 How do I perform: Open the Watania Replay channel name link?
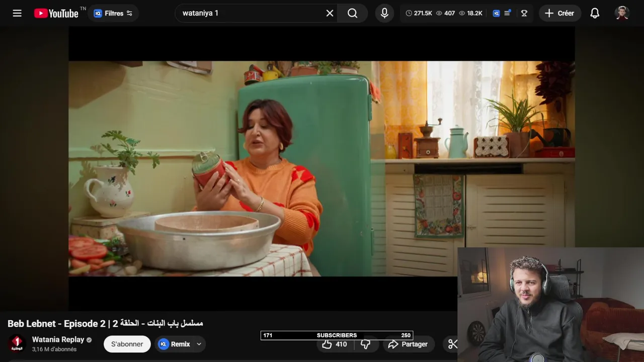pos(58,339)
